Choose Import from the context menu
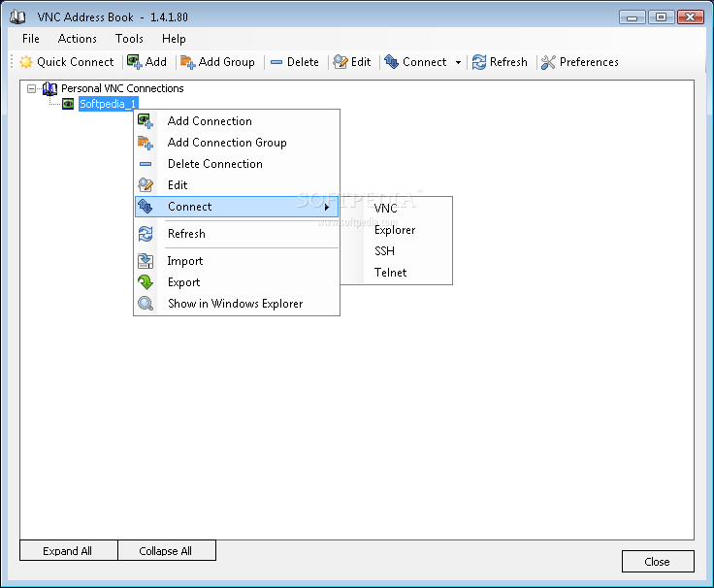Screen dimensions: 714x588 click(x=237, y=260)
